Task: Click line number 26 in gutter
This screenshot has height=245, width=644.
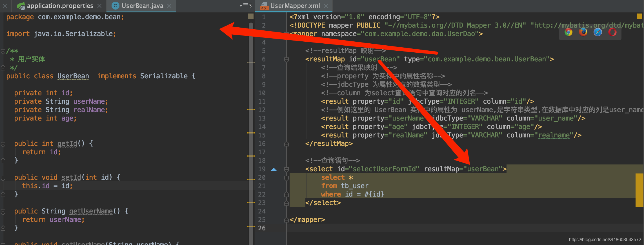Action: click(x=262, y=228)
